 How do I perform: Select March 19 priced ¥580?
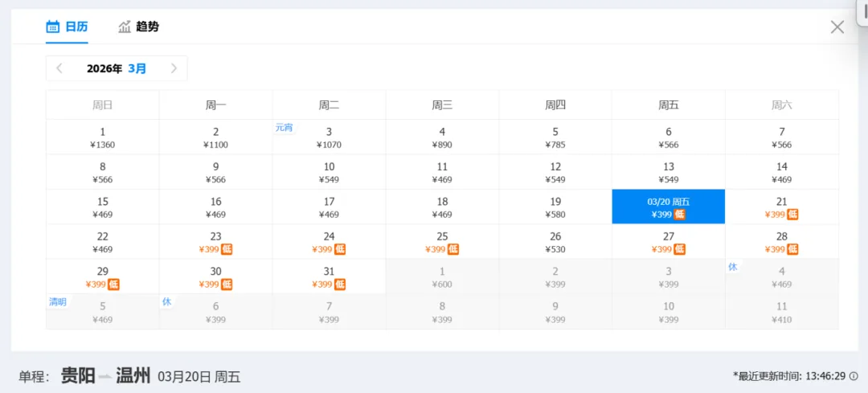coord(555,207)
